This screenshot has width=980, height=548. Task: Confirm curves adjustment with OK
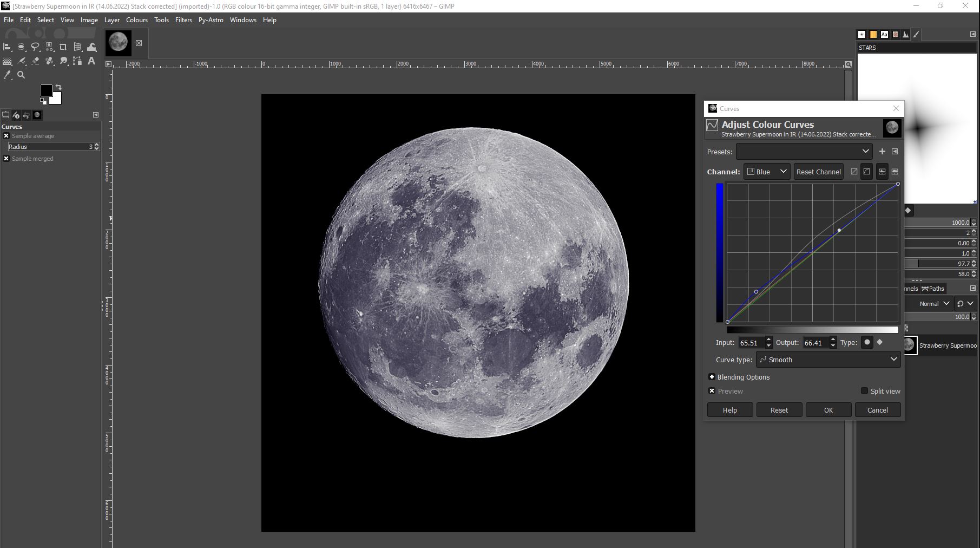point(828,410)
